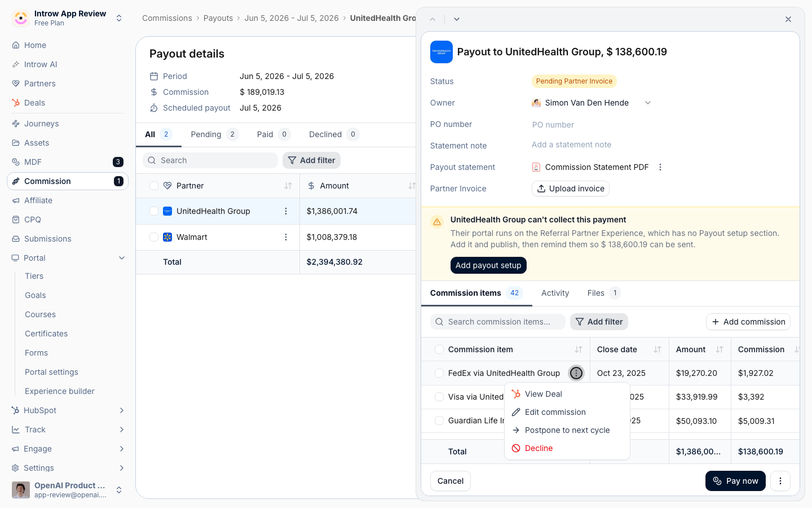Image resolution: width=812 pixels, height=508 pixels.
Task: Select Decline in the context menu
Action: tap(567, 448)
